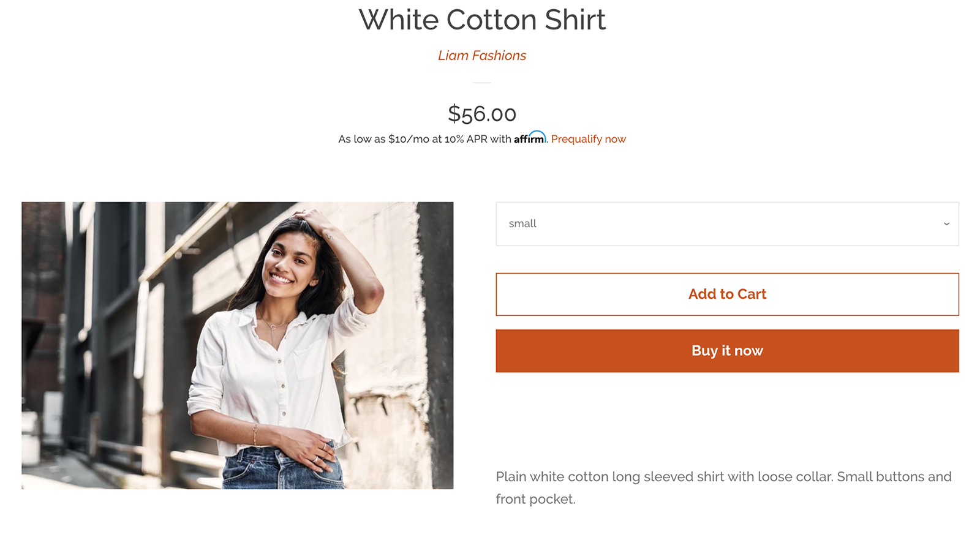Click the chevron arrow on the size selector
The width and height of the screenshot is (980, 551).
point(946,224)
